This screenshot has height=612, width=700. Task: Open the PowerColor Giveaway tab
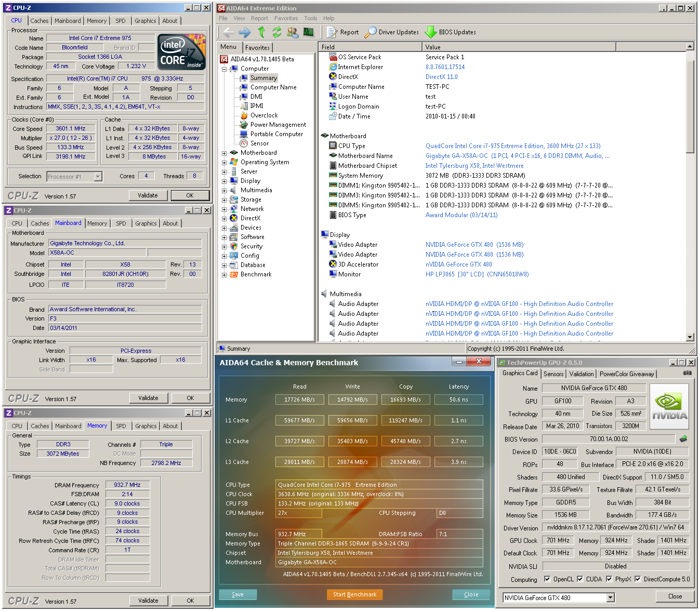coord(627,374)
